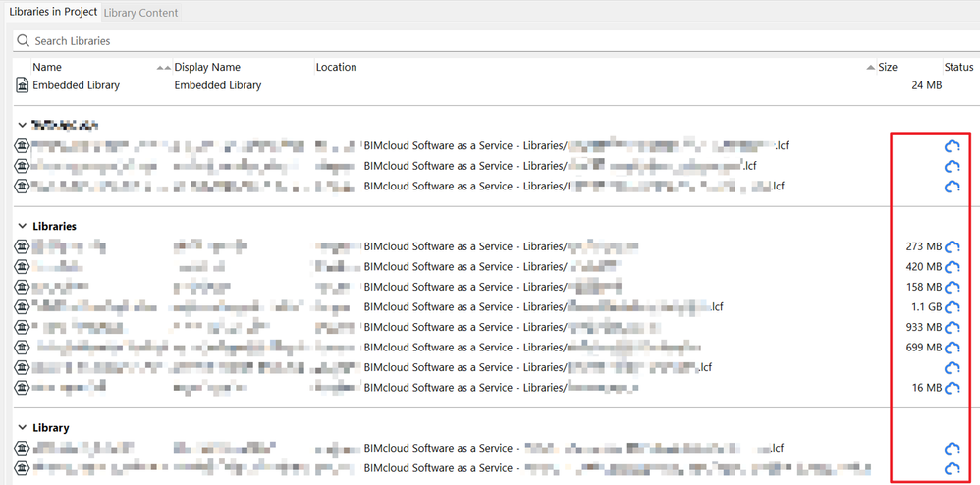Click the Location column header
980x485 pixels.
pyautogui.click(x=336, y=67)
